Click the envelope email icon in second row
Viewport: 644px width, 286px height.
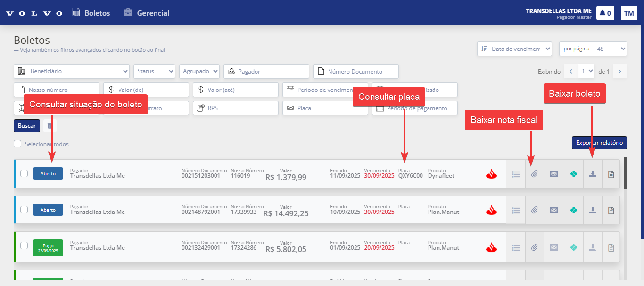[554, 210]
